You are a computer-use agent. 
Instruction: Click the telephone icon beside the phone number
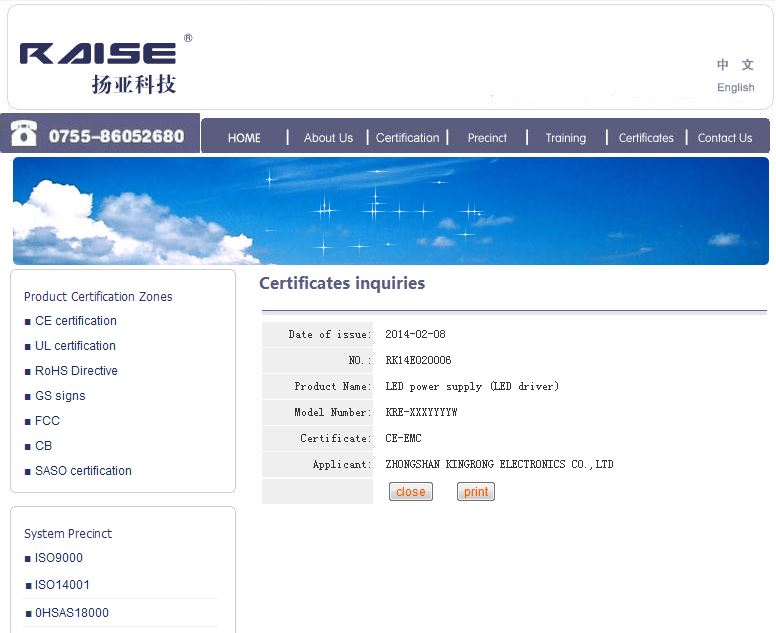click(24, 133)
